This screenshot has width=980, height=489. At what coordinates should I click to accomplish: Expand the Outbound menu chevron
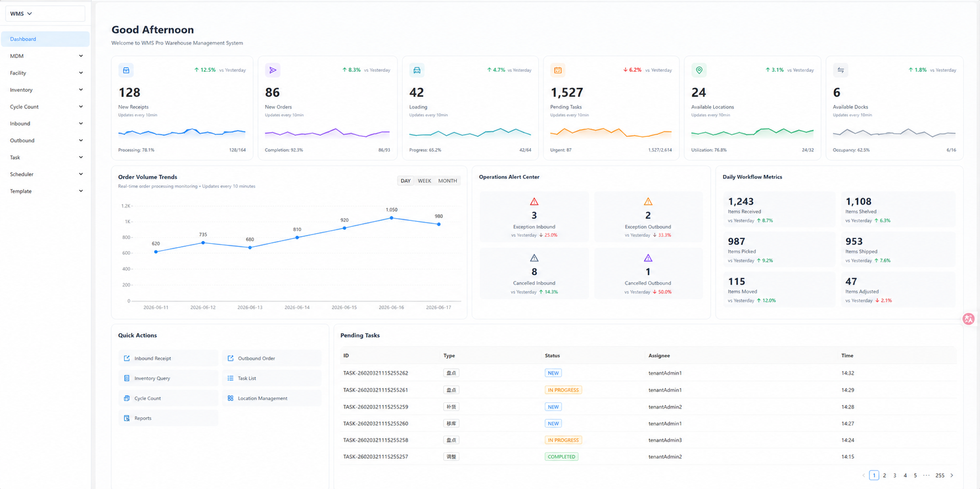[81, 140]
